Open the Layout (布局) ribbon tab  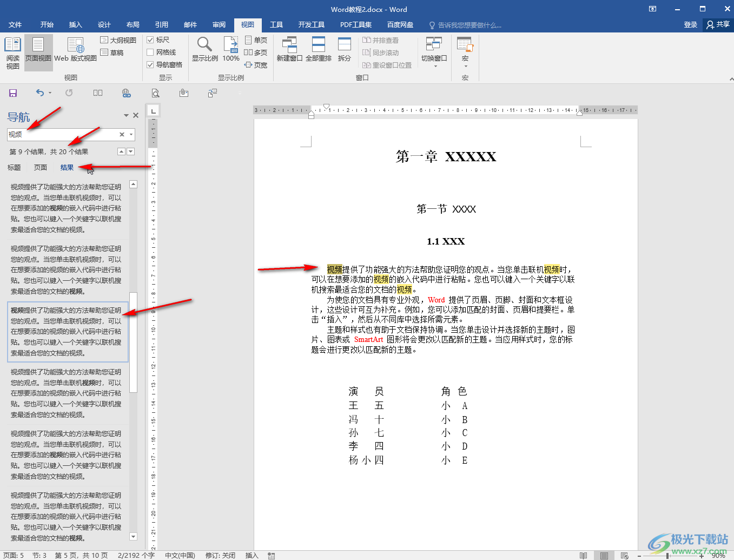click(x=133, y=25)
